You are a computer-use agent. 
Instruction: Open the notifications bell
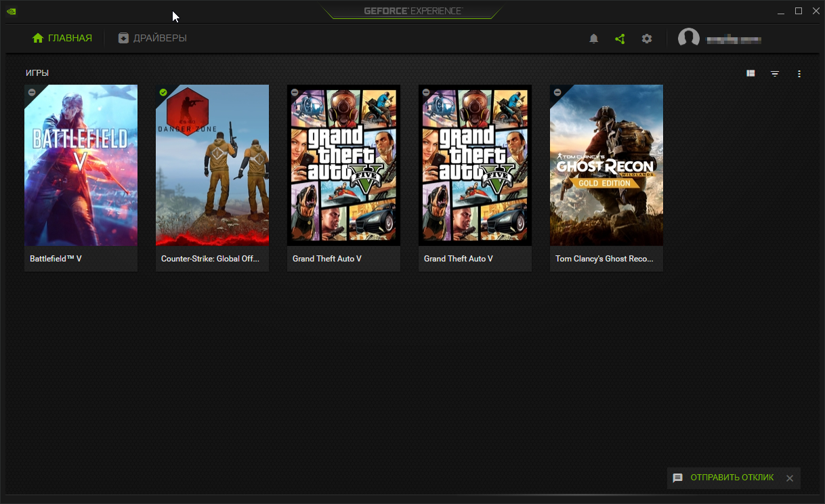[x=594, y=39]
